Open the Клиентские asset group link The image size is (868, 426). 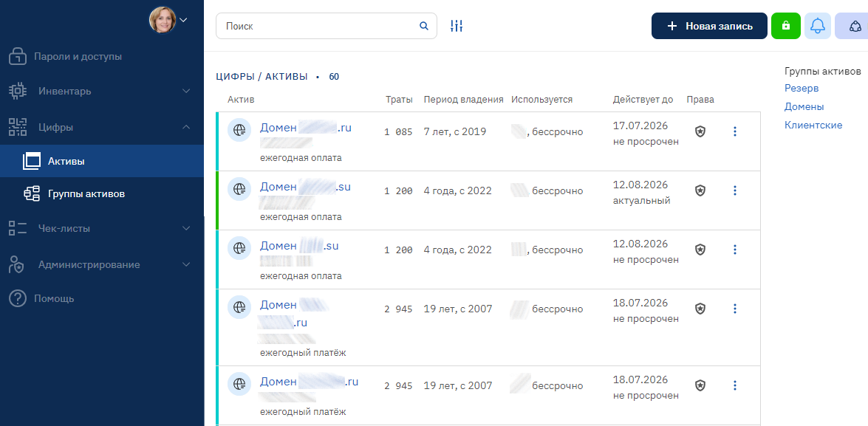(x=813, y=125)
